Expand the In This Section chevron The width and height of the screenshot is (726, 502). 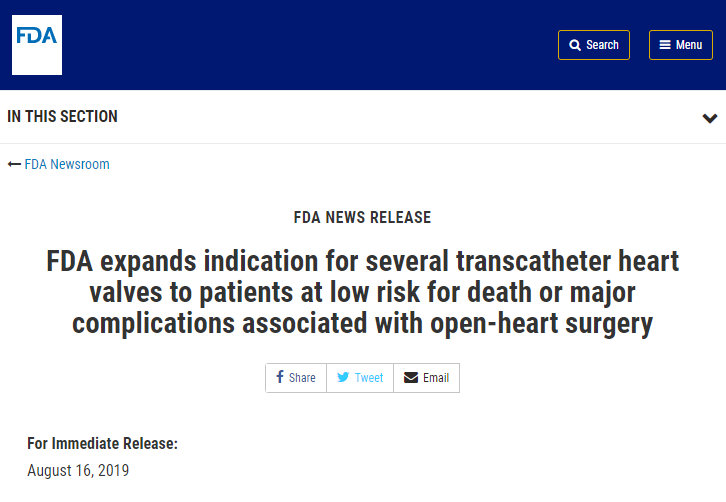click(x=709, y=118)
